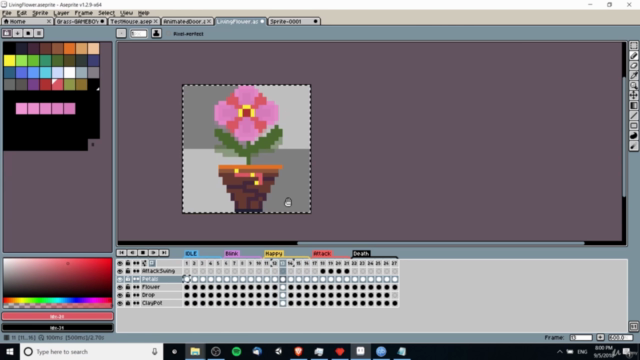Pick the orange palette swatch
The image size is (640, 360).
tap(69, 49)
